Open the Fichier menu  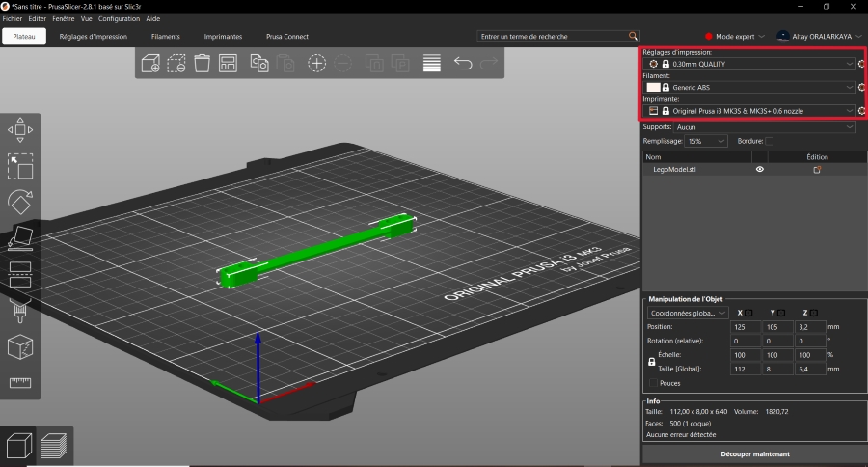[13, 19]
